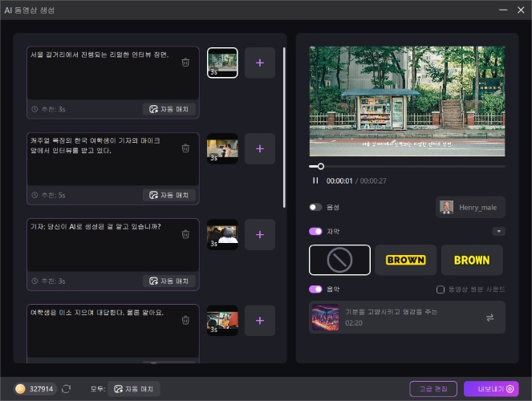Screen dimensions: 532x401
Task: Click the music track cover thumbnail
Action: [x=325, y=318]
